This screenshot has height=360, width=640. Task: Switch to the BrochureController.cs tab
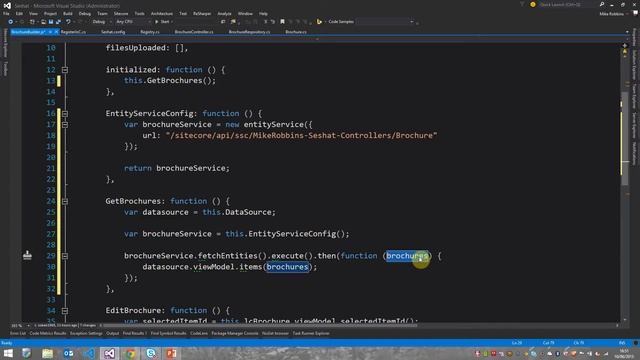194,32
